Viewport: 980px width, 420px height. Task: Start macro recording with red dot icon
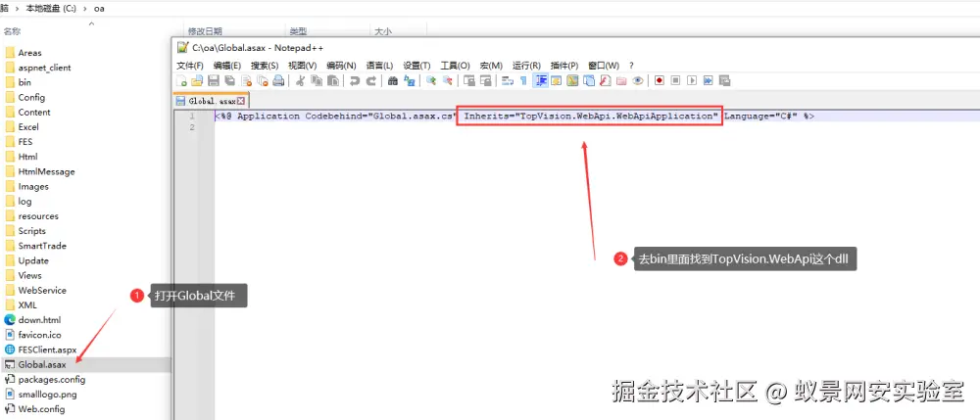pyautogui.click(x=660, y=80)
